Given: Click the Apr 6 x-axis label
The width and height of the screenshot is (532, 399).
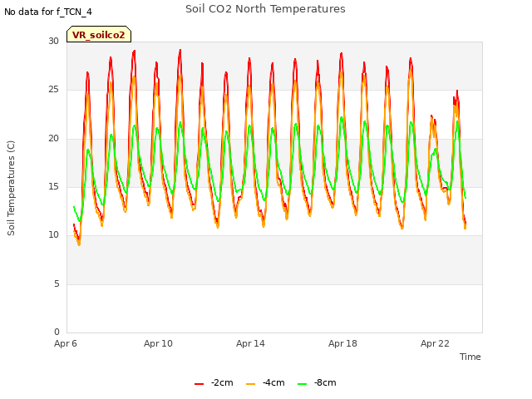Looking at the screenshot, I should pos(66,343).
